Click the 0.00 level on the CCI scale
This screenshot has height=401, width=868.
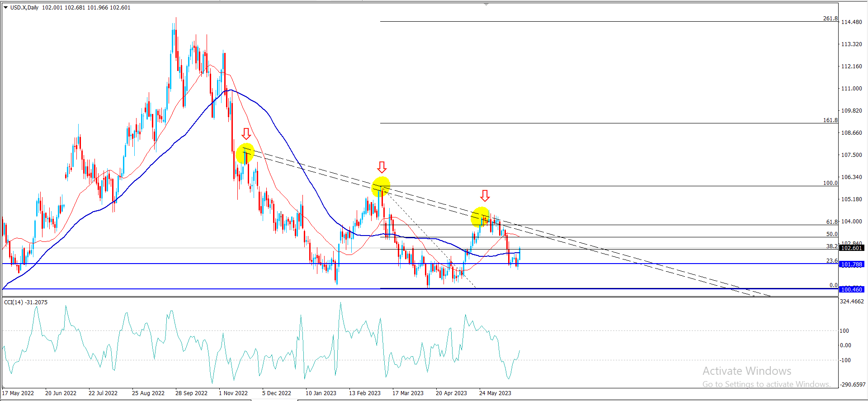click(845, 345)
